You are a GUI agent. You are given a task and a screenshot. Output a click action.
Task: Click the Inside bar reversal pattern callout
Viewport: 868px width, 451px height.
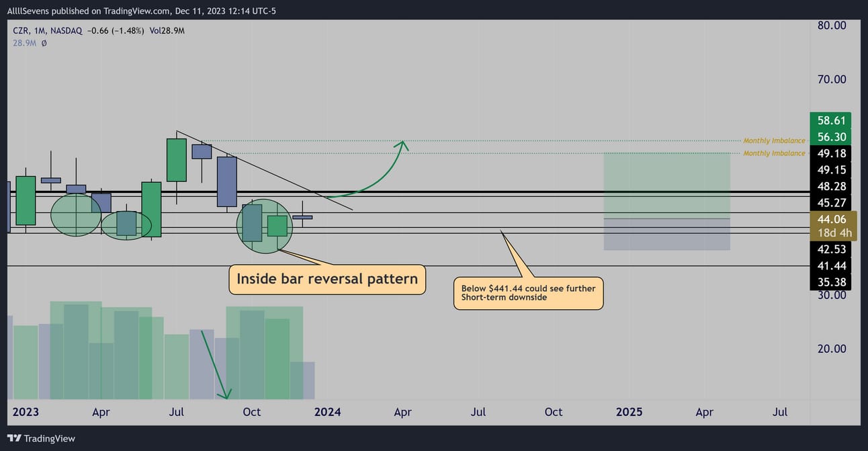tap(328, 278)
